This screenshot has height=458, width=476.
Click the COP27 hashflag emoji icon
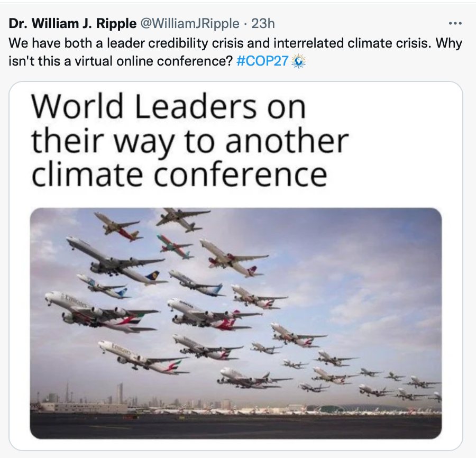[x=298, y=61]
